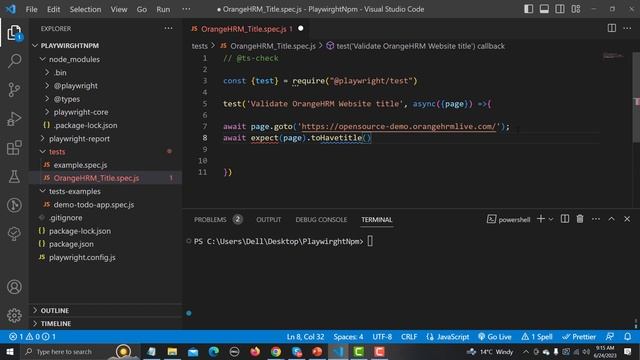
Task: Click the Firefox icon in taskbar
Action: pyautogui.click(x=255, y=351)
